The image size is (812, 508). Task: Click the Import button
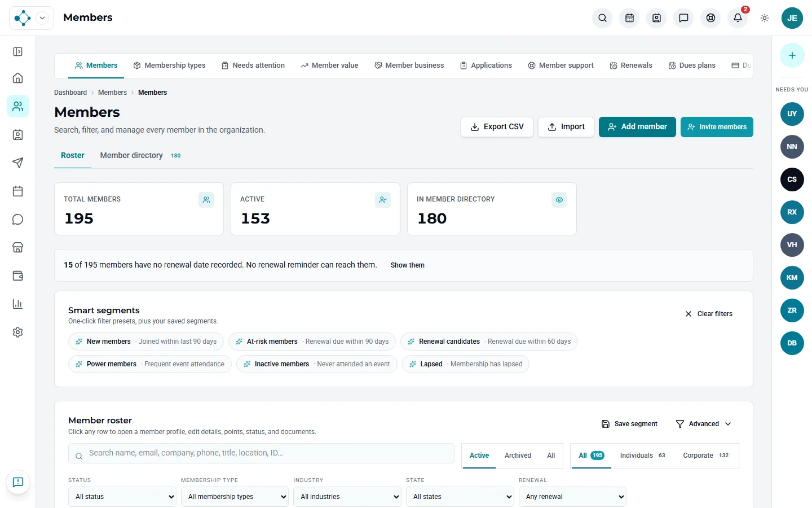click(566, 127)
